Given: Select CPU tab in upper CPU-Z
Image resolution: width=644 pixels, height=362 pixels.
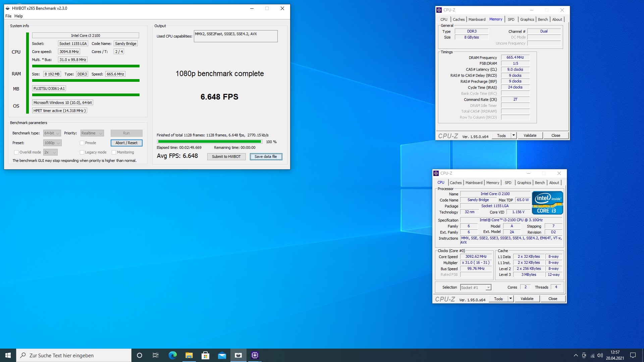Looking at the screenshot, I should coord(444,19).
